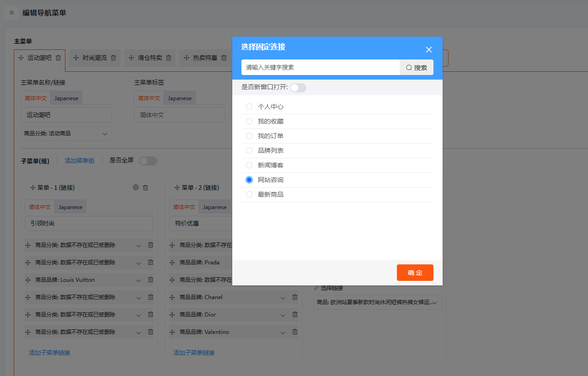
Task: Click the move handle on 时尚潮流 tab
Action: [76, 58]
